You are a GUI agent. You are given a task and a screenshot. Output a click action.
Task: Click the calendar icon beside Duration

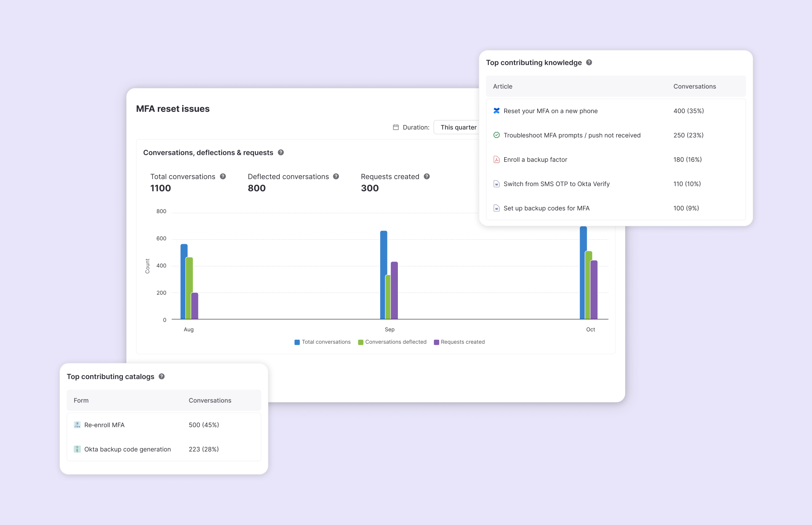click(396, 127)
